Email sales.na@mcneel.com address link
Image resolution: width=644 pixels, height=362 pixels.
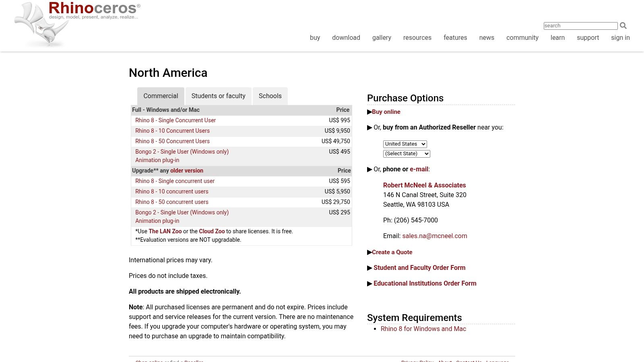pos(434,236)
